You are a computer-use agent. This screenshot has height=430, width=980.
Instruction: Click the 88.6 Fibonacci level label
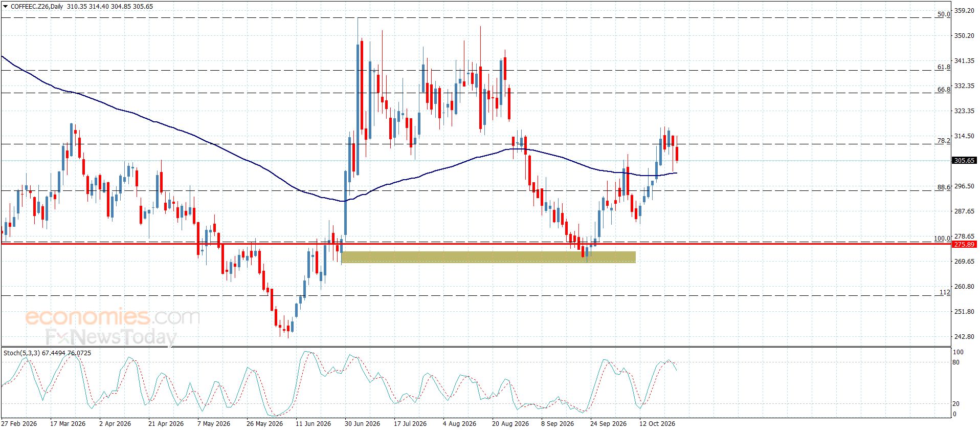coord(944,187)
